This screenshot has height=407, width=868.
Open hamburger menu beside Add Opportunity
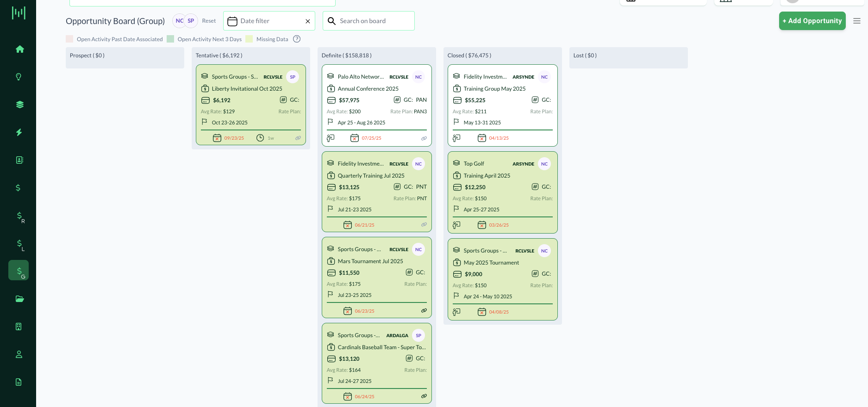pyautogui.click(x=857, y=21)
